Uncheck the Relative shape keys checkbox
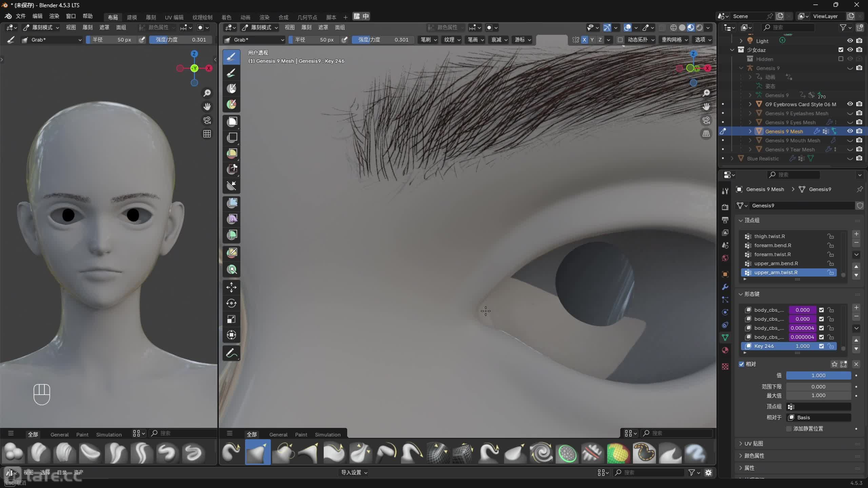The image size is (868, 488). click(742, 364)
